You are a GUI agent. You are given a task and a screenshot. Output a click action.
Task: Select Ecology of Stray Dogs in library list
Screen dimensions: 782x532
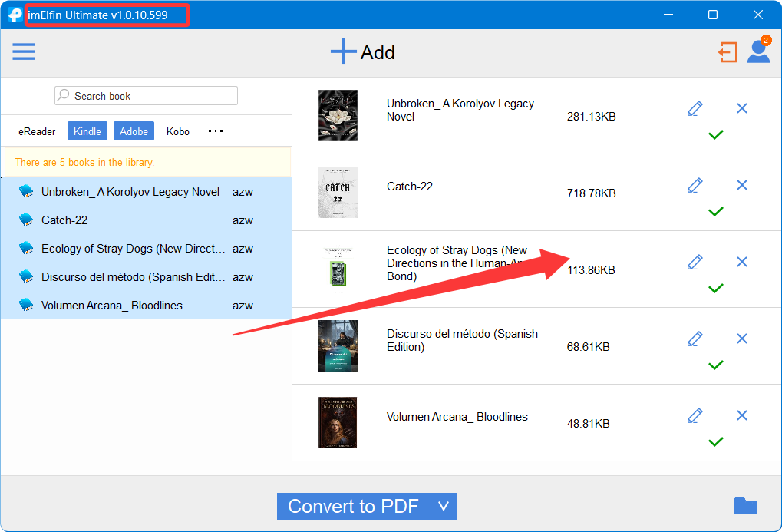147,249
